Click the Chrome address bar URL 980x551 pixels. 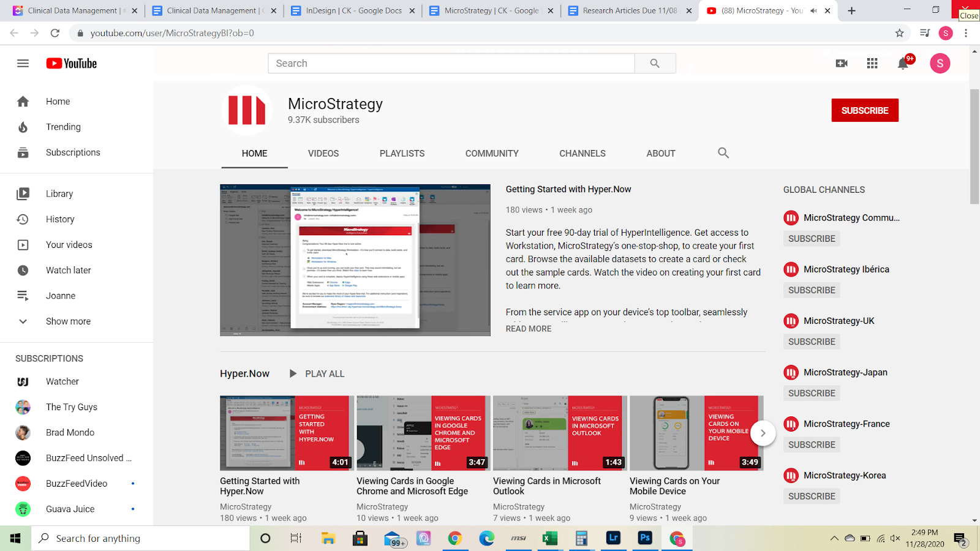click(172, 33)
